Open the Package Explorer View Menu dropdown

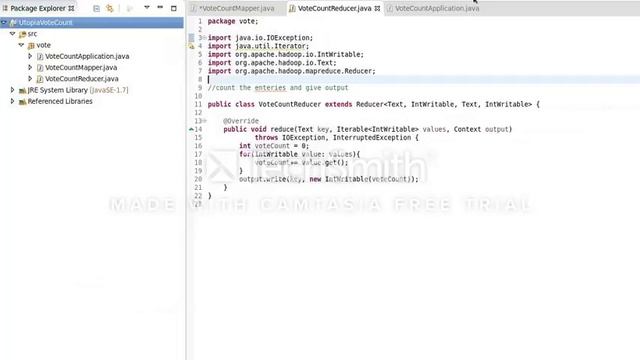point(147,8)
